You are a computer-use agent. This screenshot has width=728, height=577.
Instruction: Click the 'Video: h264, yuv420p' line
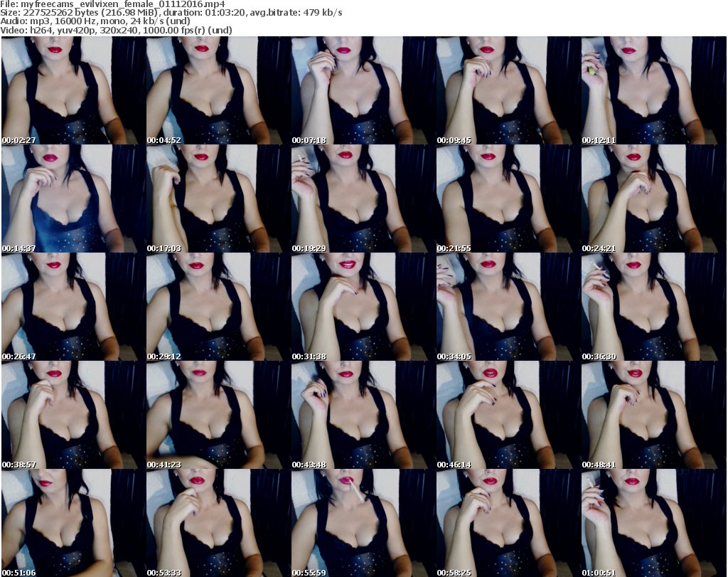click(x=116, y=30)
